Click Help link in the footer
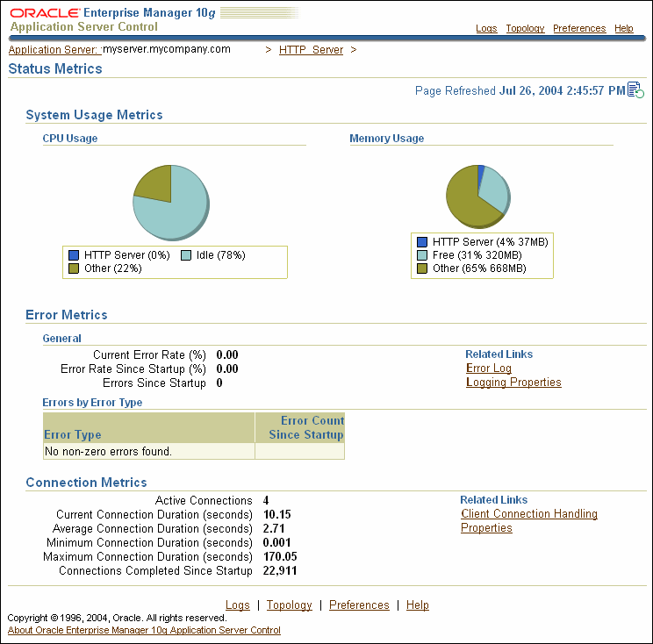 pos(417,605)
